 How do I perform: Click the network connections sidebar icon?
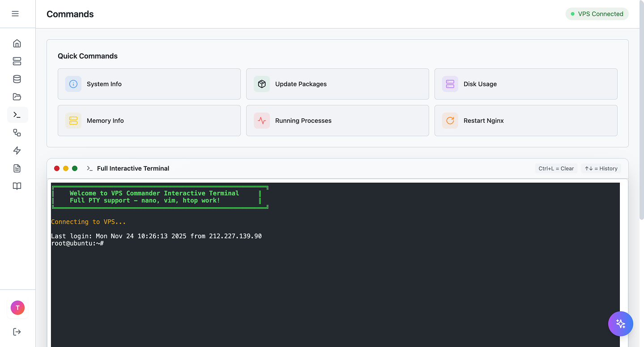tap(17, 133)
